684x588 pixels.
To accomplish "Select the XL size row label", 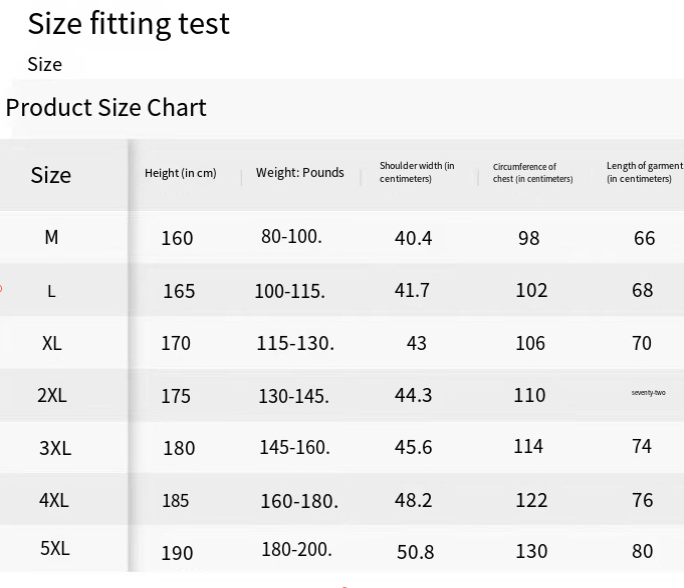I will [x=52, y=343].
